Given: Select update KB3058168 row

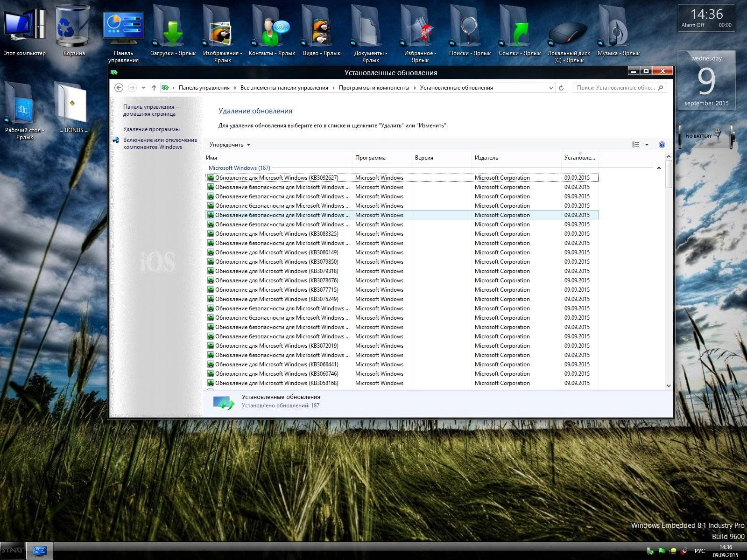Looking at the screenshot, I should click(402, 383).
